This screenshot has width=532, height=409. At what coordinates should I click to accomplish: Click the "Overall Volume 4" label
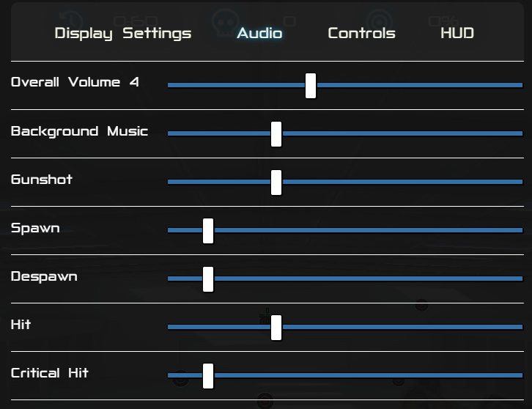75,82
